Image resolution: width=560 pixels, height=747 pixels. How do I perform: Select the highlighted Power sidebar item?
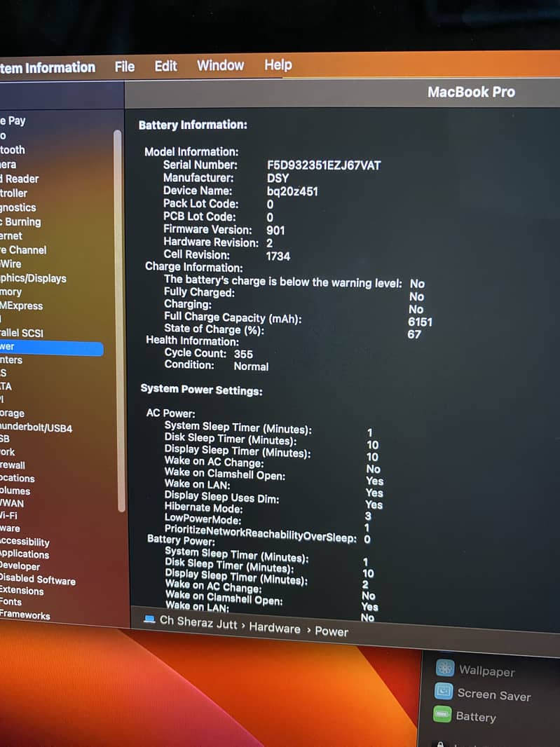pyautogui.click(x=51, y=348)
